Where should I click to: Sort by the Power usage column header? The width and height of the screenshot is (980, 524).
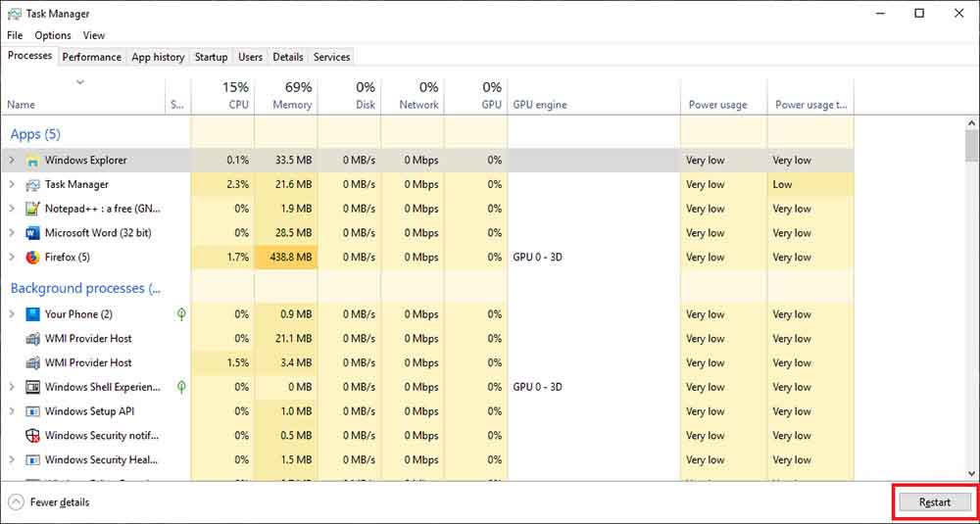724,96
